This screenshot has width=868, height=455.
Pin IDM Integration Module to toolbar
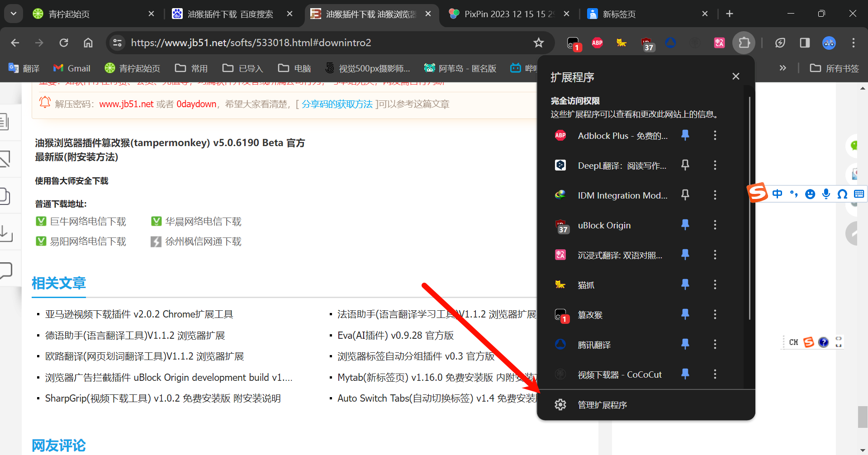click(685, 195)
